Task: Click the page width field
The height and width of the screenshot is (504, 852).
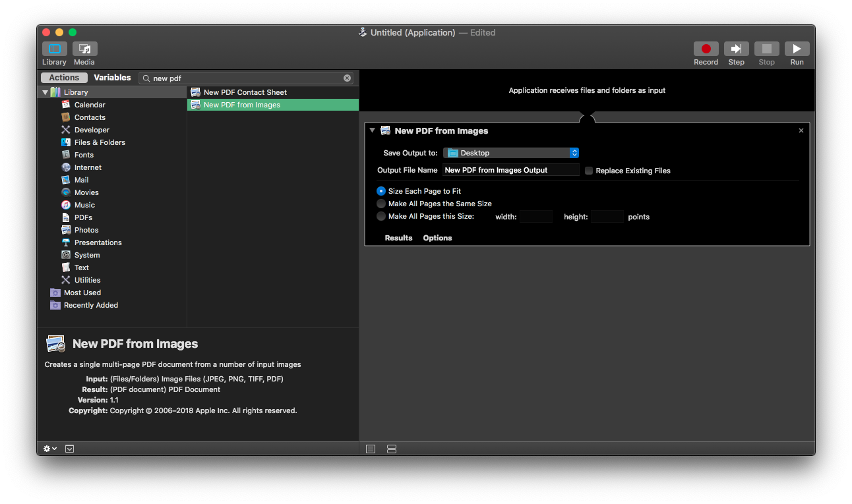Action: click(536, 216)
